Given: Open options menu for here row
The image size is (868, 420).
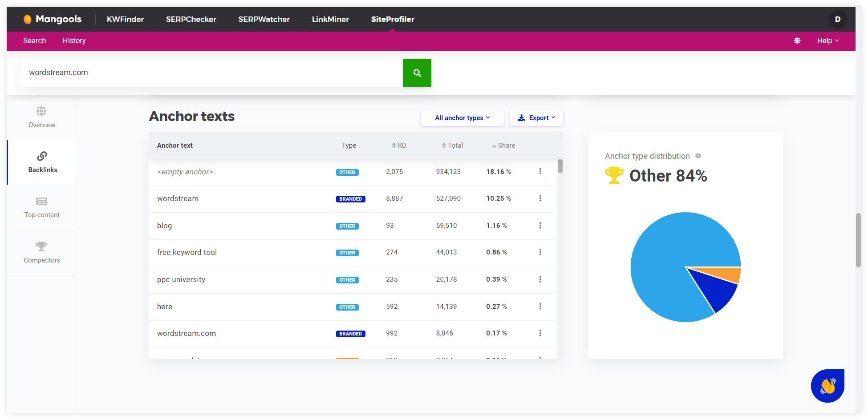Looking at the screenshot, I should coord(540,307).
